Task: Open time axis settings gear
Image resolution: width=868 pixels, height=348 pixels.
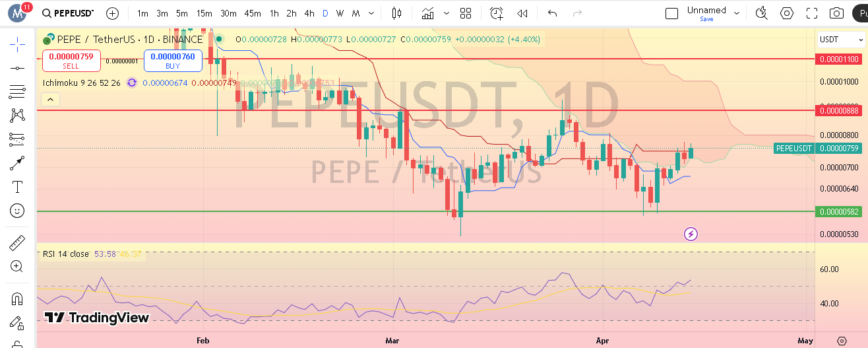Action: (841, 341)
